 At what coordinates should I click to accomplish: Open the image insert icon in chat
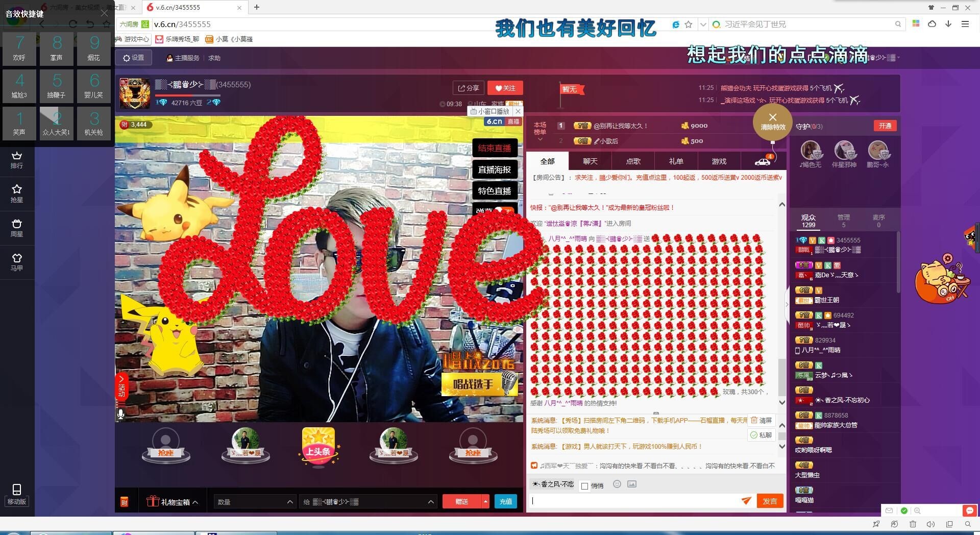pyautogui.click(x=632, y=484)
